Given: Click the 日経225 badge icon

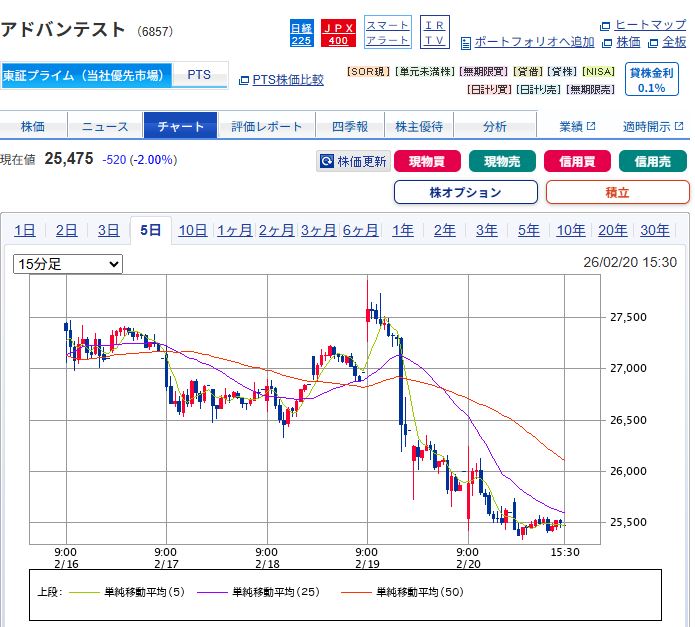Looking at the screenshot, I should [x=301, y=33].
